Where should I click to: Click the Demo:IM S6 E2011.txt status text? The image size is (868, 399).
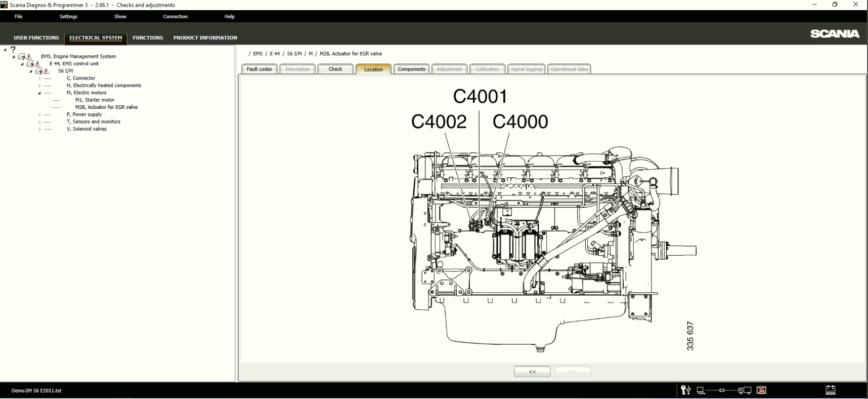tap(36, 391)
